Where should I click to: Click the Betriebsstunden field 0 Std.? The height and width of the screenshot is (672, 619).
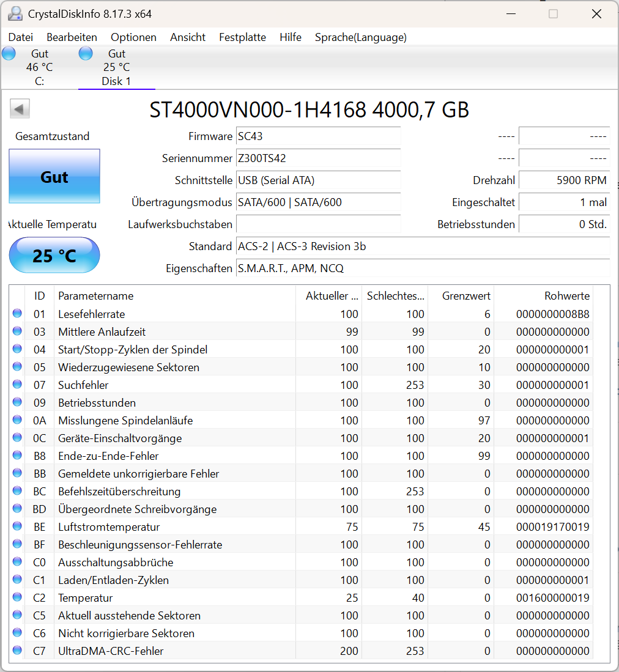pyautogui.click(x=564, y=224)
